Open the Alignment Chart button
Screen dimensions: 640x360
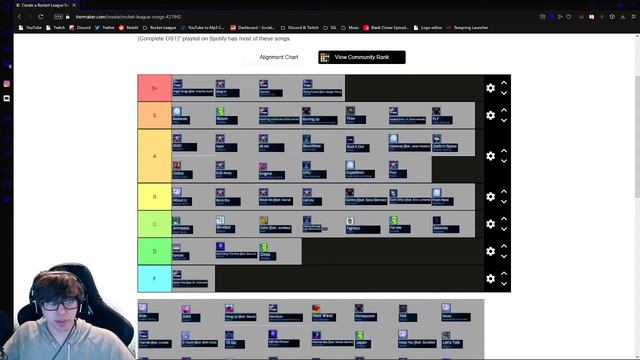tap(279, 57)
